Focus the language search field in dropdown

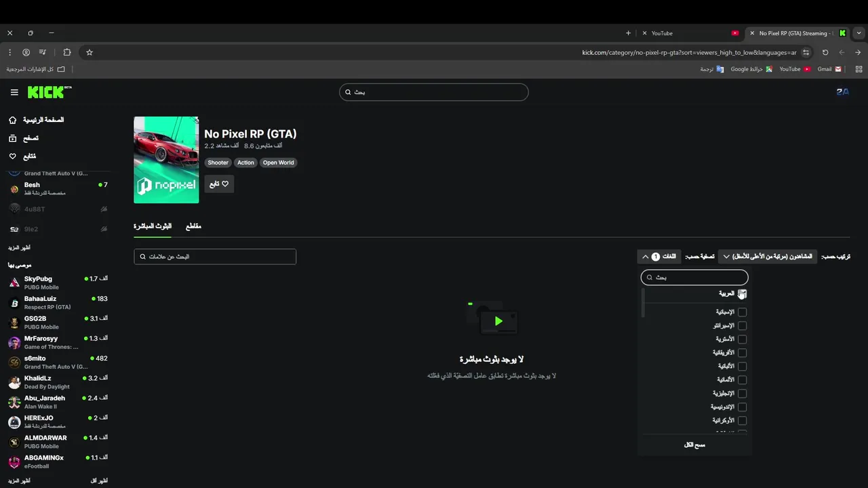[x=694, y=277]
